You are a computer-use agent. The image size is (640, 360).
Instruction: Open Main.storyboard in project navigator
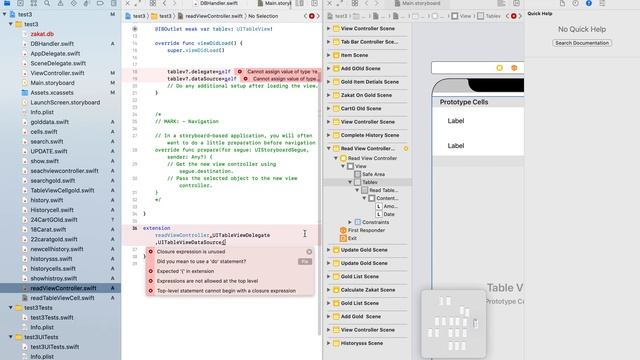tap(53, 83)
